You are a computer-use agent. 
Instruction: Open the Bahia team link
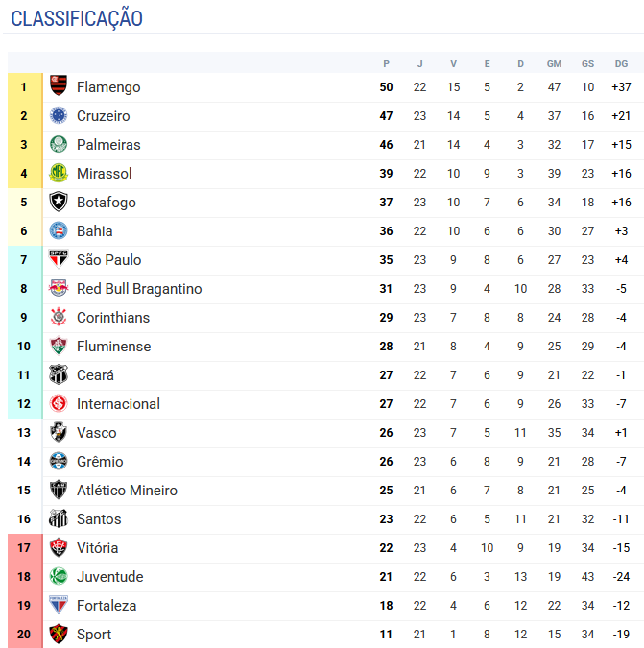pos(94,231)
